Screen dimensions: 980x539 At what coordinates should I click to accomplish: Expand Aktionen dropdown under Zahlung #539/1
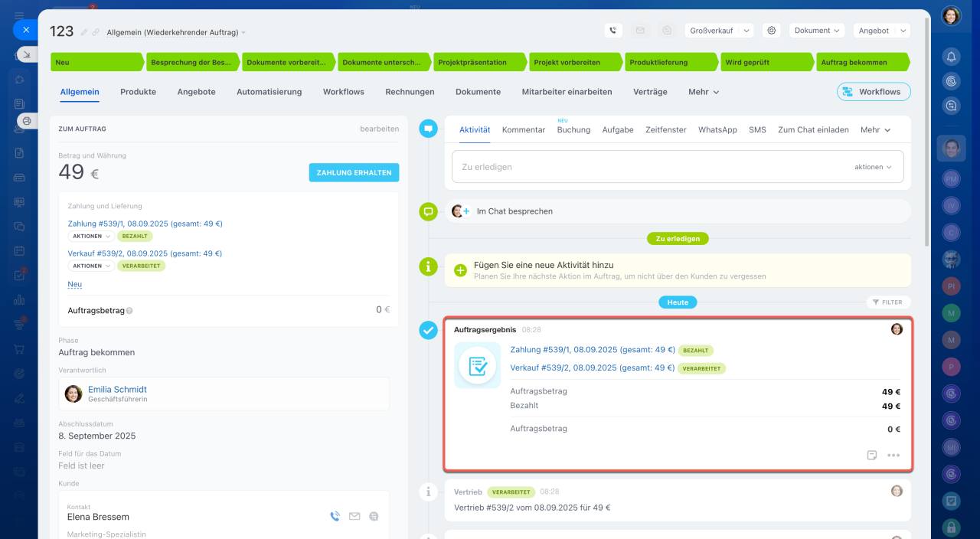click(x=90, y=237)
